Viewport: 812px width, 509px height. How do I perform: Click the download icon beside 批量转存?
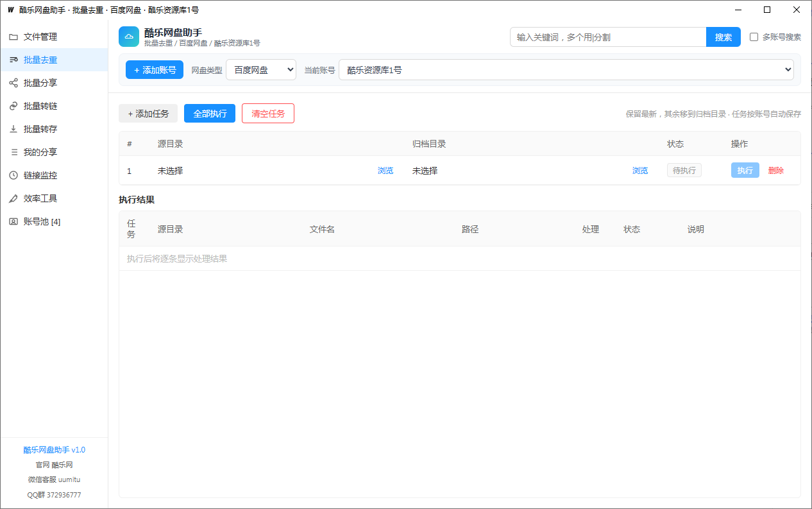pyautogui.click(x=13, y=129)
